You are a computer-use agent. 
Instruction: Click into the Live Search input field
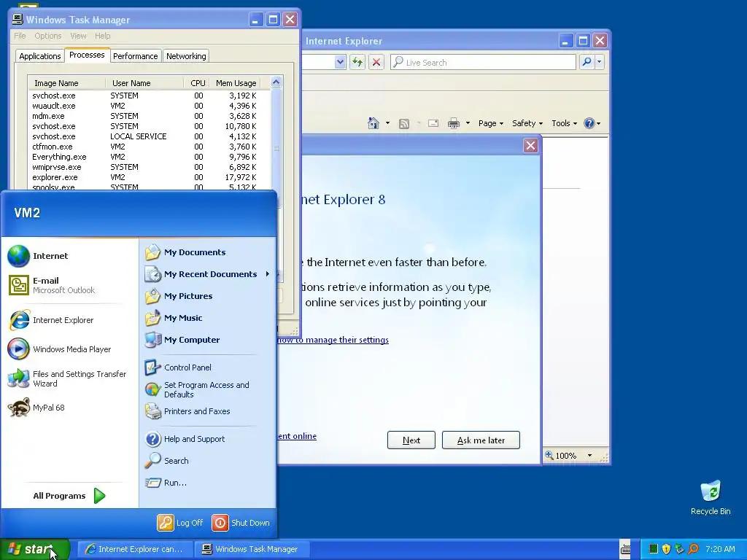pos(483,62)
